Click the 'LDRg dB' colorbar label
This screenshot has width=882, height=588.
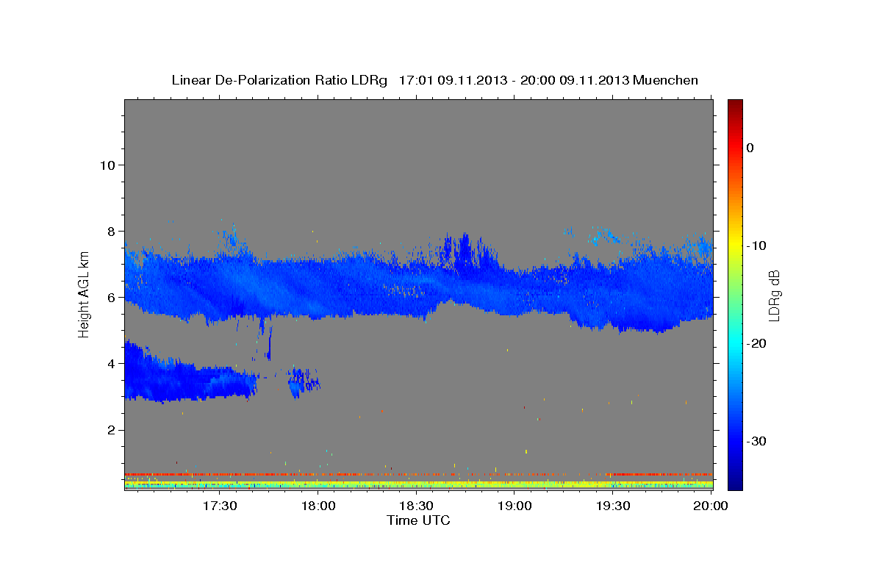(x=774, y=295)
